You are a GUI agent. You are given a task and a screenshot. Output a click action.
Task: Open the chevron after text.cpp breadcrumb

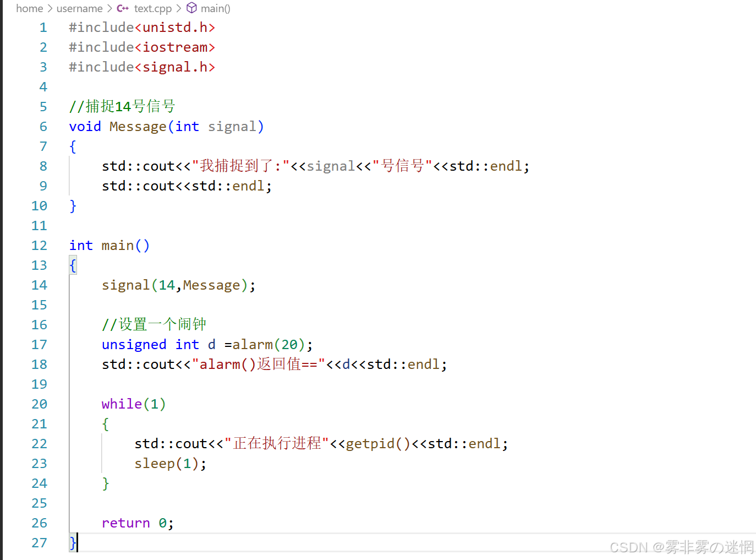click(178, 8)
